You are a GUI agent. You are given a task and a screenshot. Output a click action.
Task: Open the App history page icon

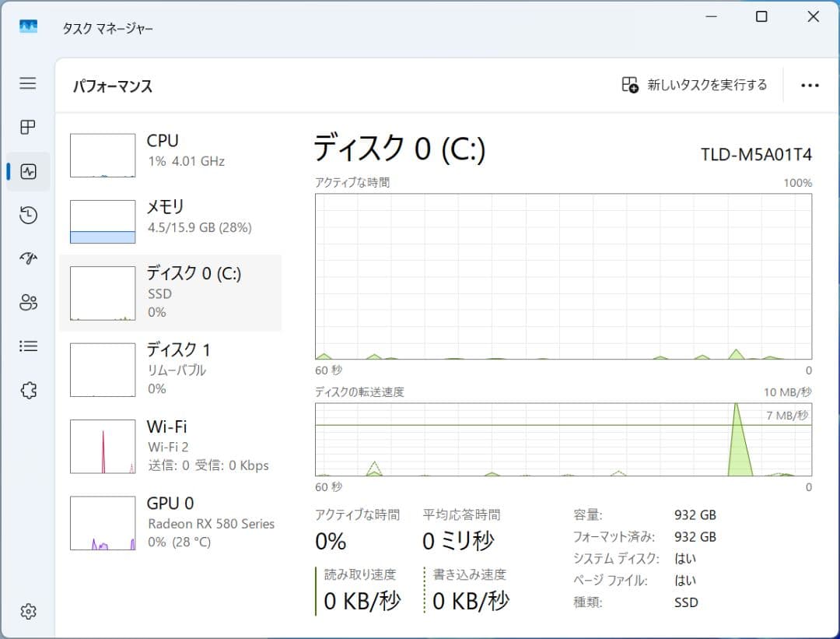click(x=28, y=215)
